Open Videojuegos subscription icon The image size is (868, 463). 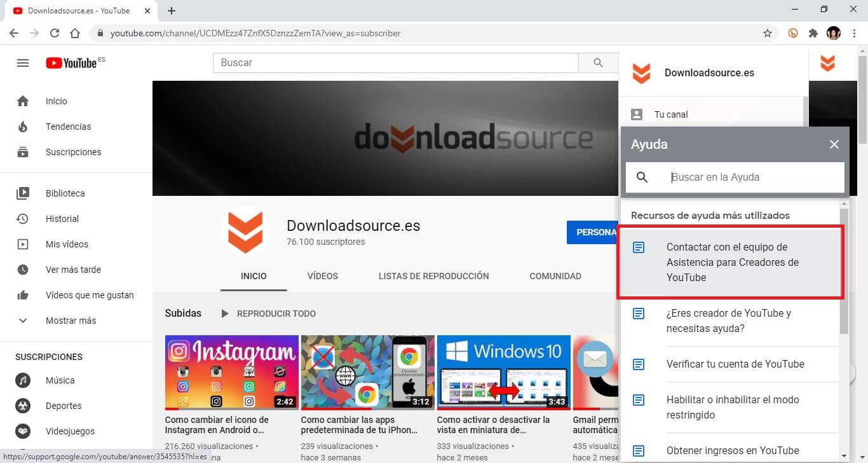23,431
